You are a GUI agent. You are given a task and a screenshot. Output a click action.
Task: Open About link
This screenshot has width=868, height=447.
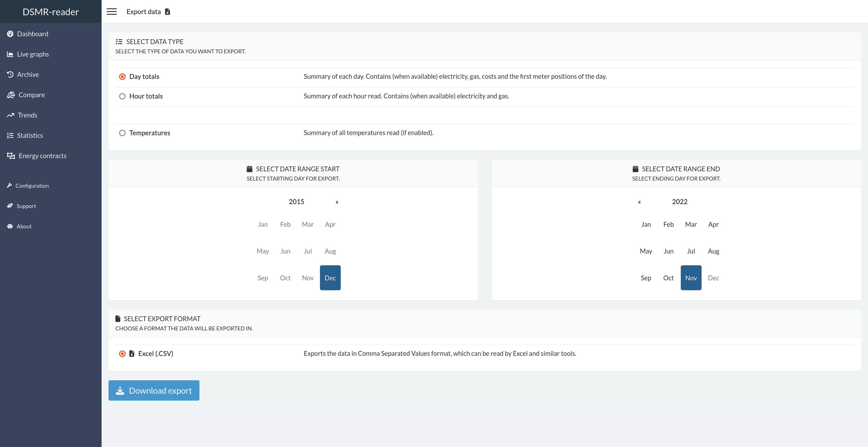51,226
